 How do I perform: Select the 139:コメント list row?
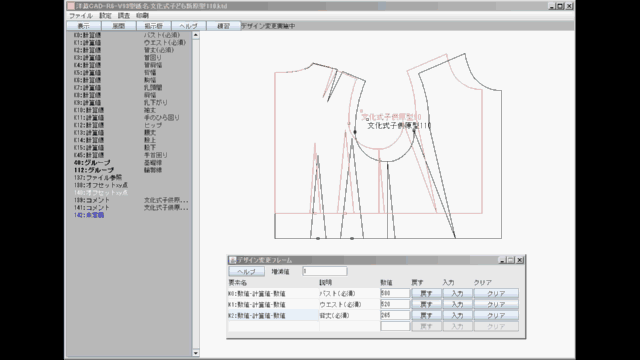pos(129,200)
